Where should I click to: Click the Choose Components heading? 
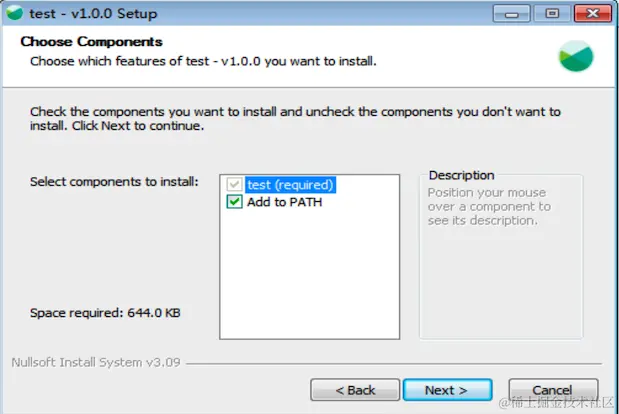point(92,42)
